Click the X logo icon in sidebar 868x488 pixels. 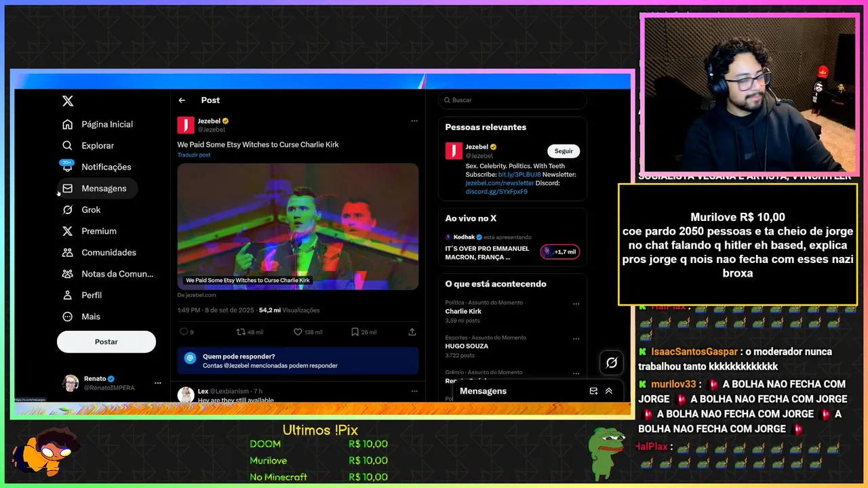pos(68,101)
